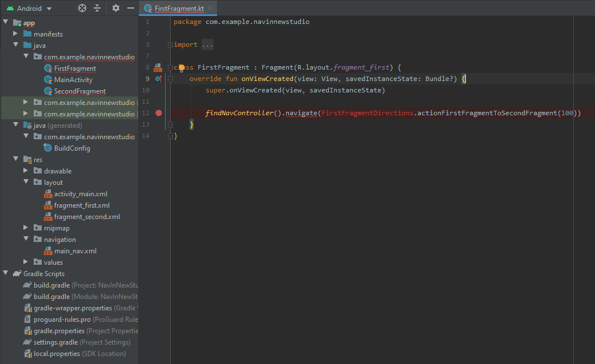The width and height of the screenshot is (595, 364).
Task: Hide the project panel with minus icon
Action: (x=131, y=8)
